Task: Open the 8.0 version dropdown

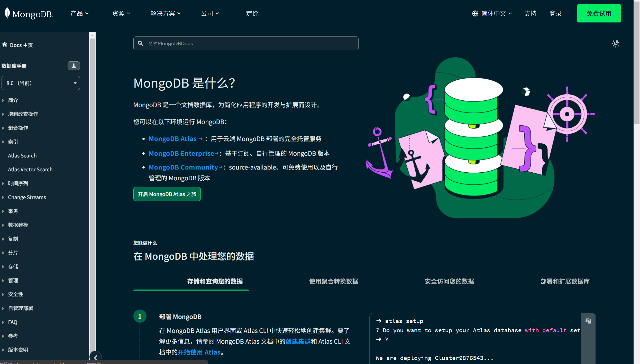Action: click(x=41, y=83)
